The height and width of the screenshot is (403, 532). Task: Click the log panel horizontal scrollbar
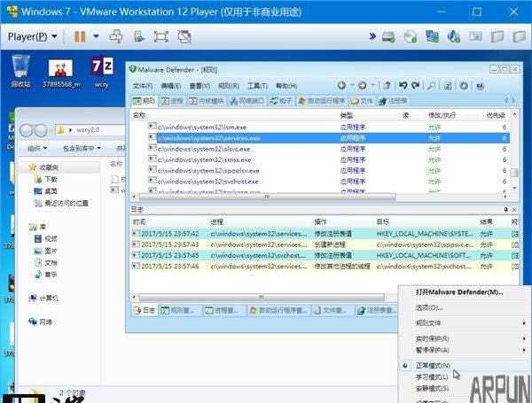pos(257,298)
